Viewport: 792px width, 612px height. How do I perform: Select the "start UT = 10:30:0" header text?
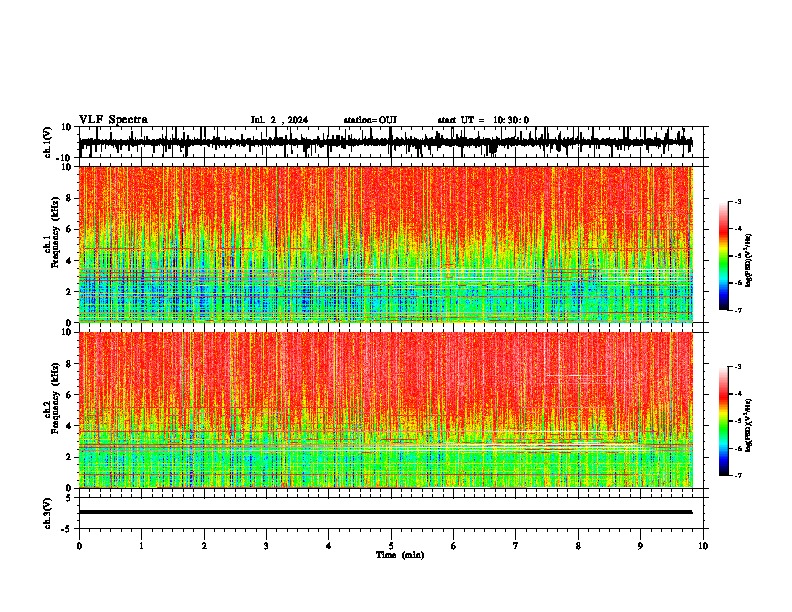point(483,120)
